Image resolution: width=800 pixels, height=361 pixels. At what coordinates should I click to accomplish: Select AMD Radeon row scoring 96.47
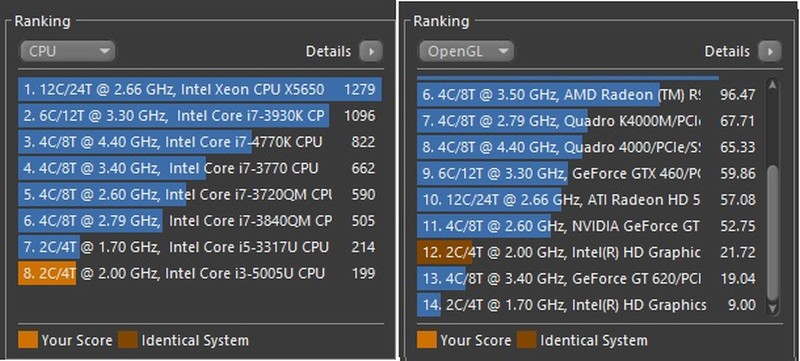click(590, 95)
